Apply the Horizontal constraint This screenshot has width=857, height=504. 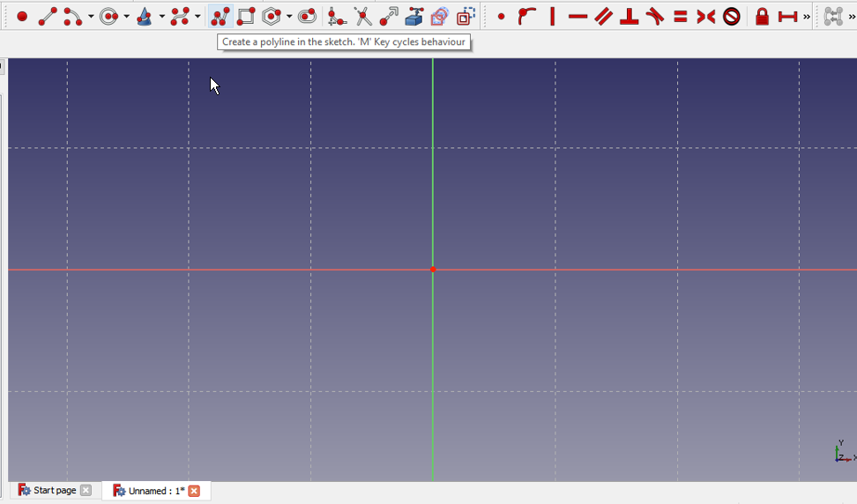578,17
